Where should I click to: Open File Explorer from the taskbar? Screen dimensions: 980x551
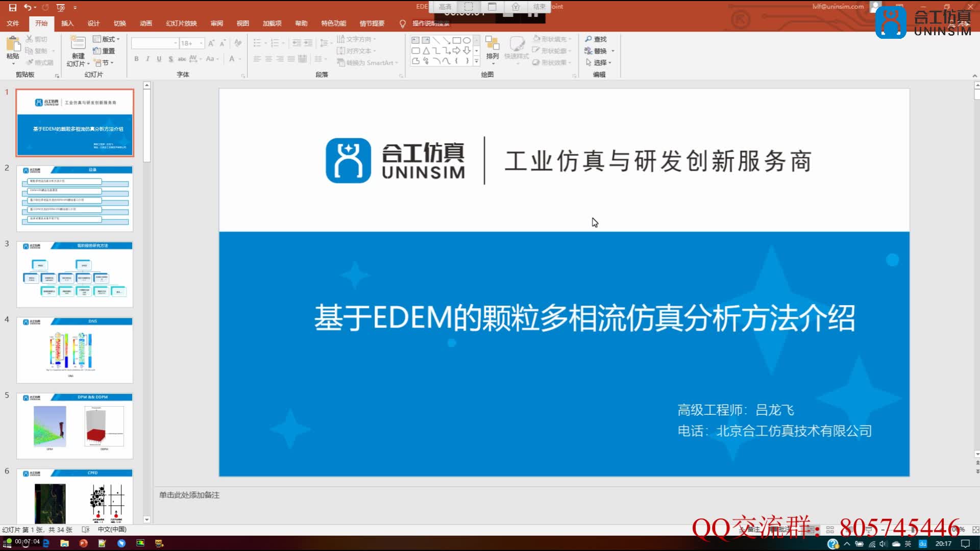pyautogui.click(x=64, y=543)
